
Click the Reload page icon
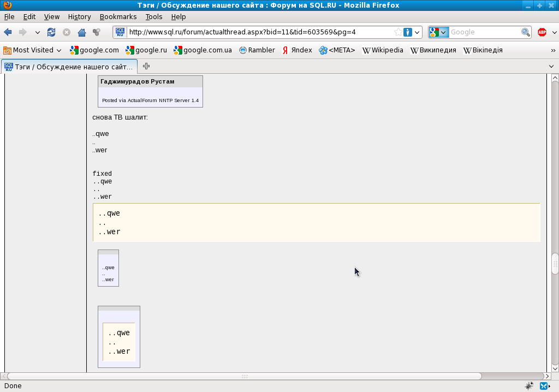(51, 32)
